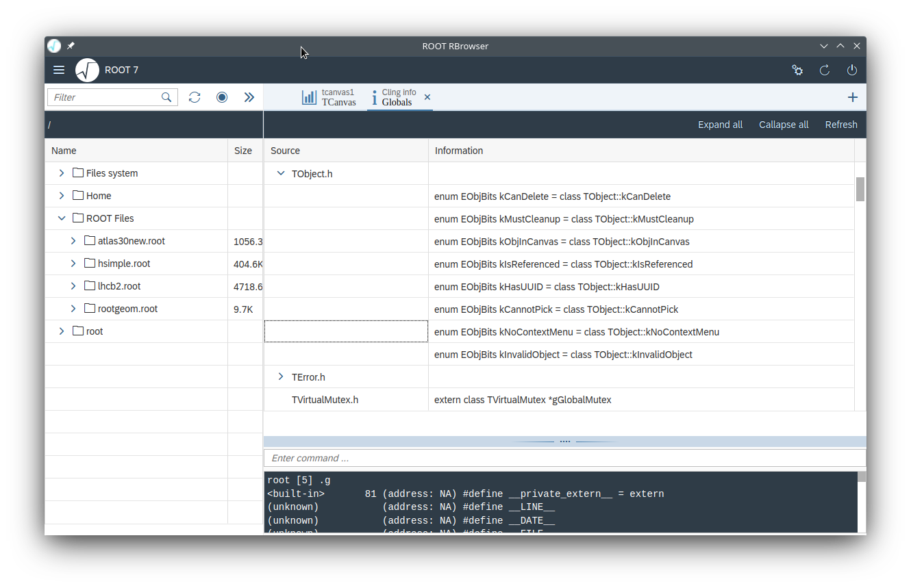The image size is (911, 588).
Task: Click the circle record icon in sidebar toolbar
Action: 222,97
